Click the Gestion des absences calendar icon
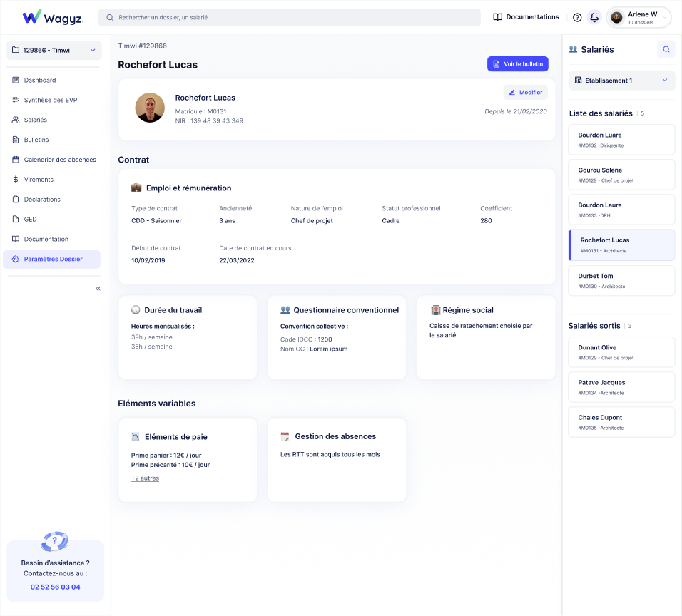Screen dimensions: 682x616 [x=285, y=436]
